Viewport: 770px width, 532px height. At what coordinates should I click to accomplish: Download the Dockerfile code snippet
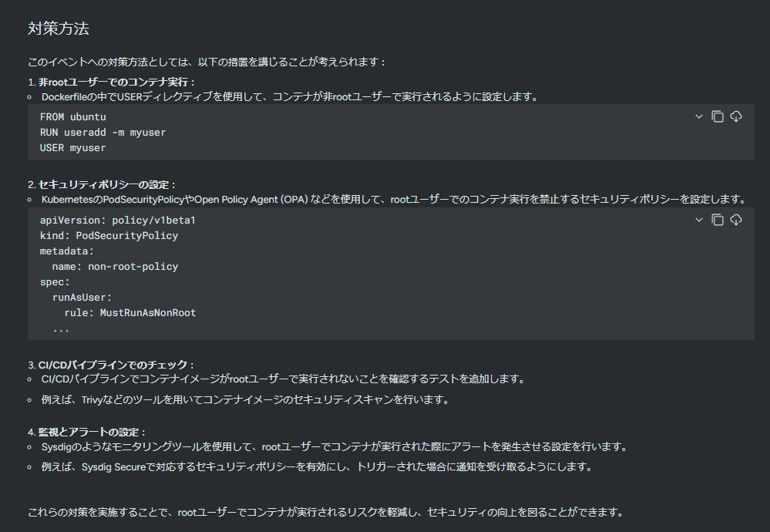736,116
